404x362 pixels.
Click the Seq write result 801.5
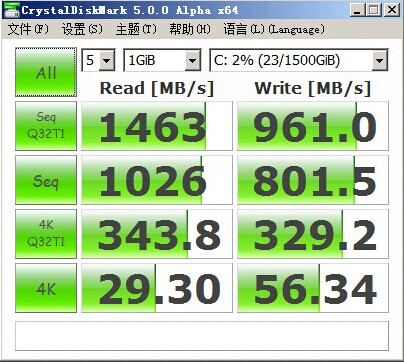coord(313,180)
